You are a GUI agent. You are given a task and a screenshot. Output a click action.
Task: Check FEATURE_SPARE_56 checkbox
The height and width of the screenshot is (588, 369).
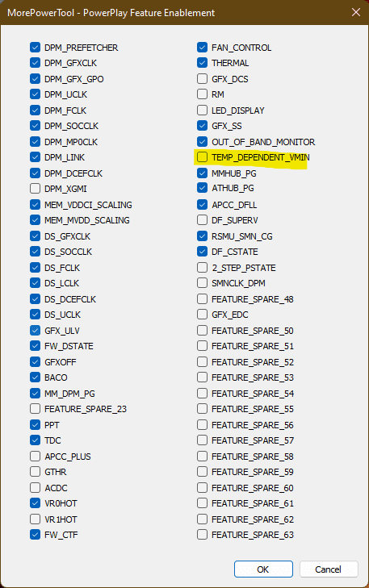pyautogui.click(x=202, y=425)
